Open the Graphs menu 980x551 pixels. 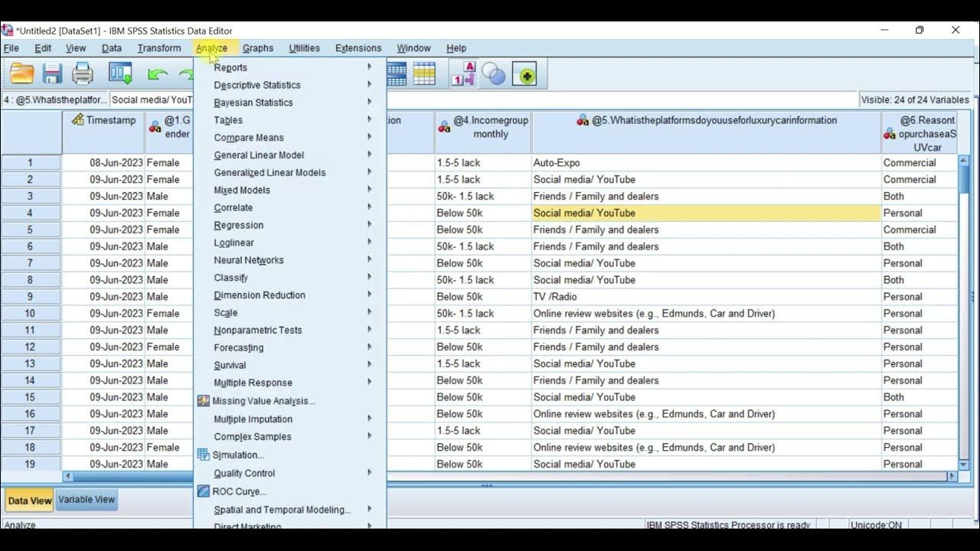pyautogui.click(x=258, y=48)
